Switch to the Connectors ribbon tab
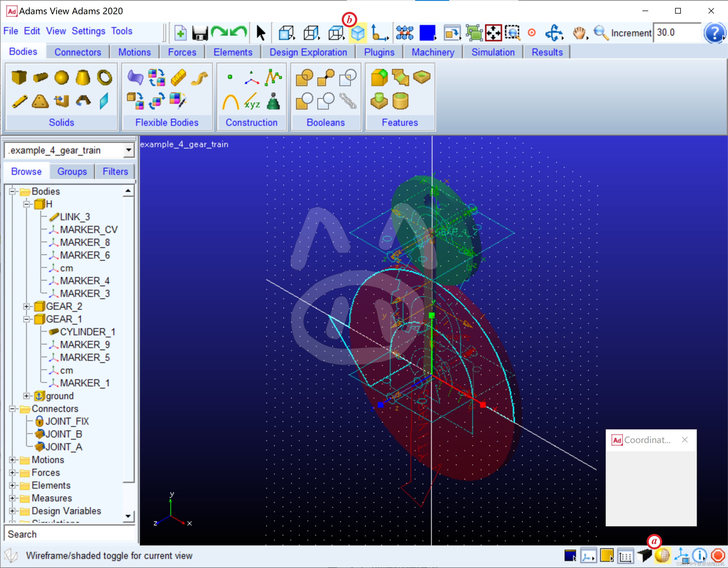 tap(78, 52)
